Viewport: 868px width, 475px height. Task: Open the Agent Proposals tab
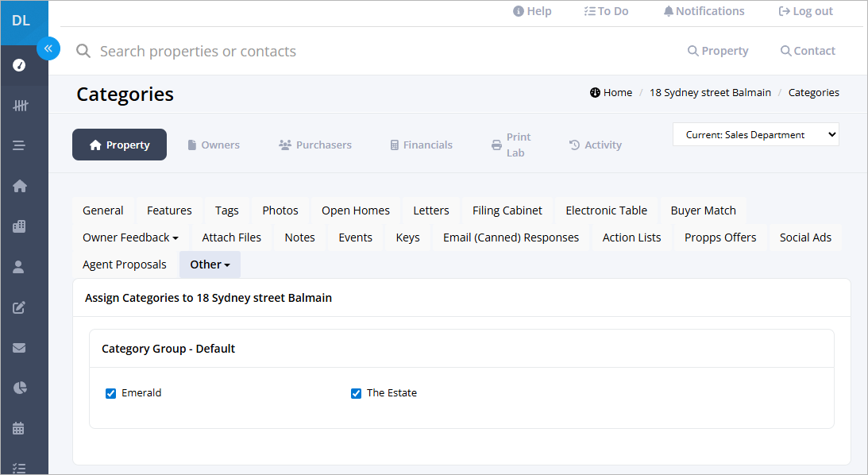[125, 265]
